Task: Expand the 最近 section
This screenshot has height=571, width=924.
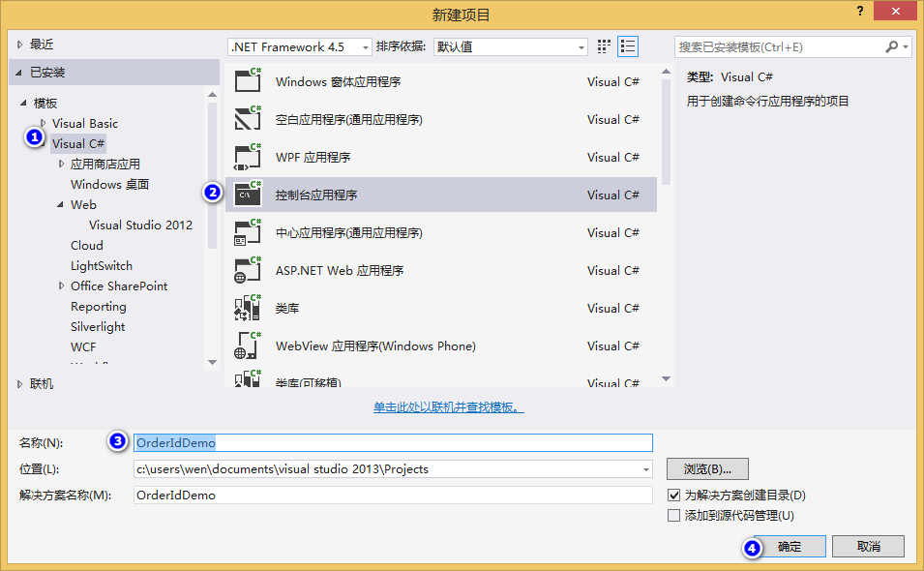Action: pyautogui.click(x=19, y=45)
